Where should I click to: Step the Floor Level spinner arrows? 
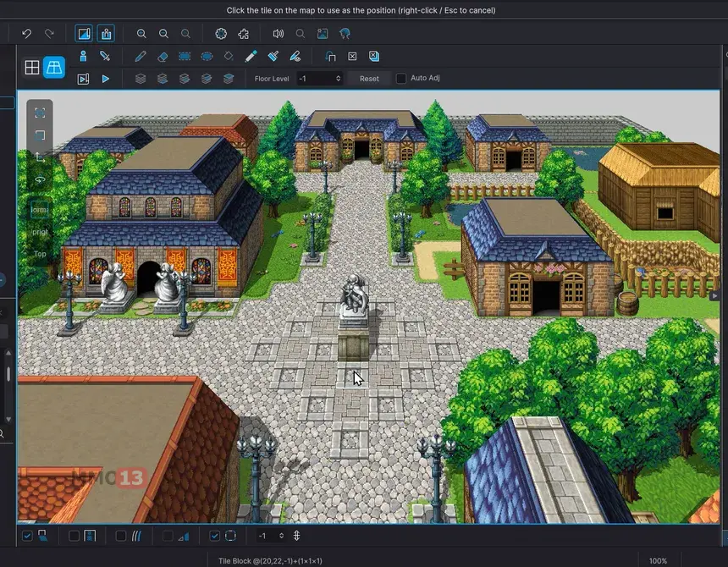(x=338, y=79)
